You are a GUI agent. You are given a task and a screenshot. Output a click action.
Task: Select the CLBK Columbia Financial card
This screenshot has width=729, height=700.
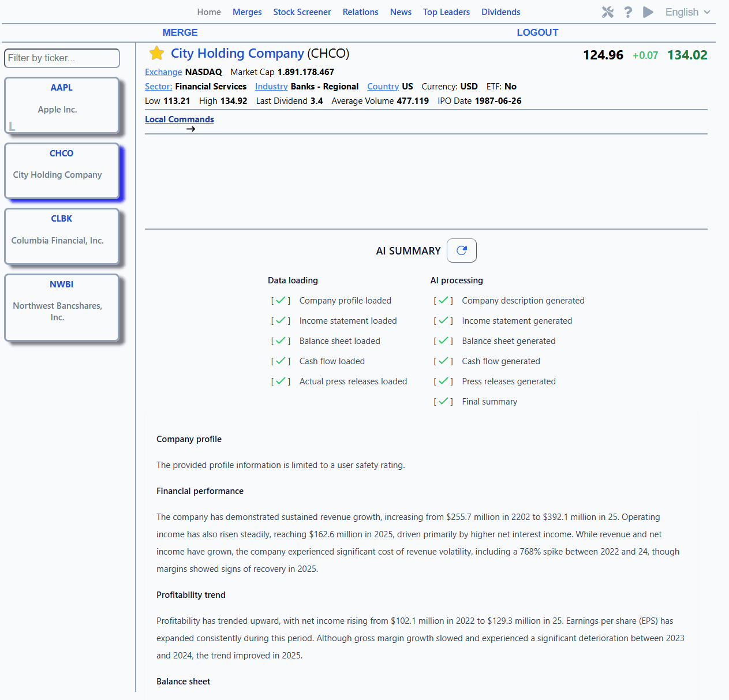pos(62,237)
